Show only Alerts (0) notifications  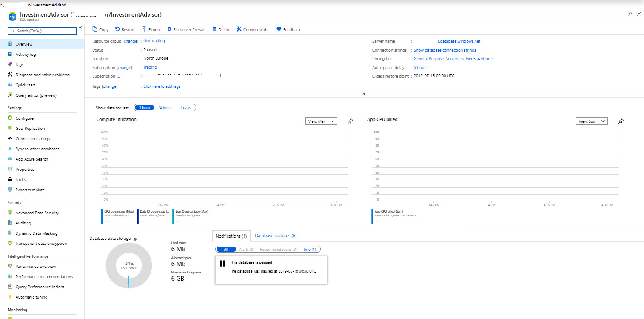tap(246, 249)
